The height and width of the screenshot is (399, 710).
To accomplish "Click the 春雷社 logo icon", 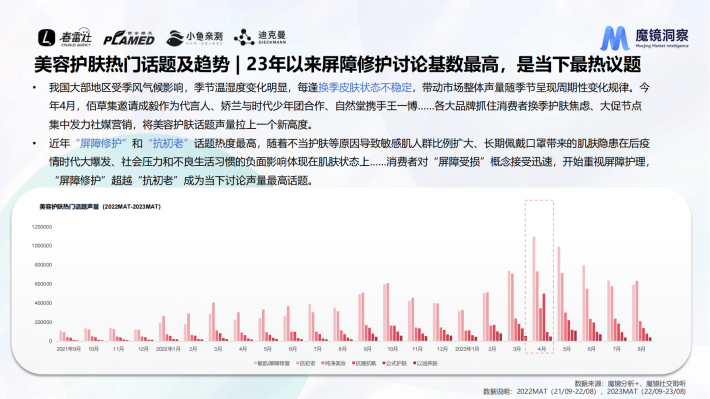I will click(46, 38).
